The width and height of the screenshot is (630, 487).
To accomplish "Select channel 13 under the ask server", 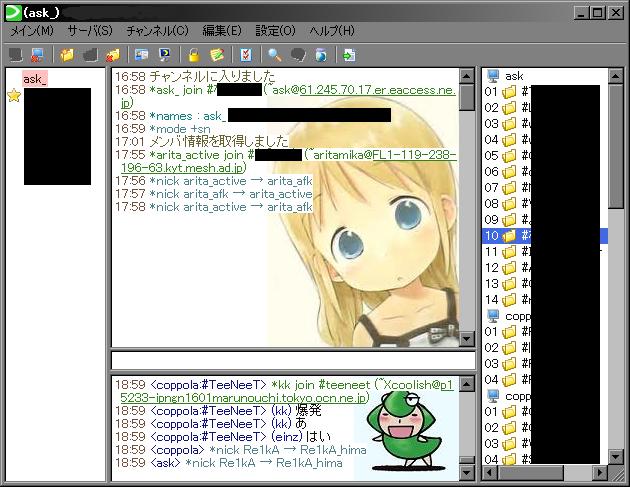I will pos(544,284).
